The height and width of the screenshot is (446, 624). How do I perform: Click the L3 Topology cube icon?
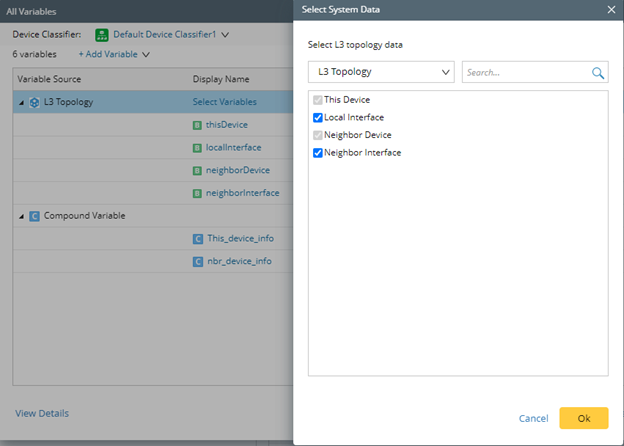click(x=34, y=102)
